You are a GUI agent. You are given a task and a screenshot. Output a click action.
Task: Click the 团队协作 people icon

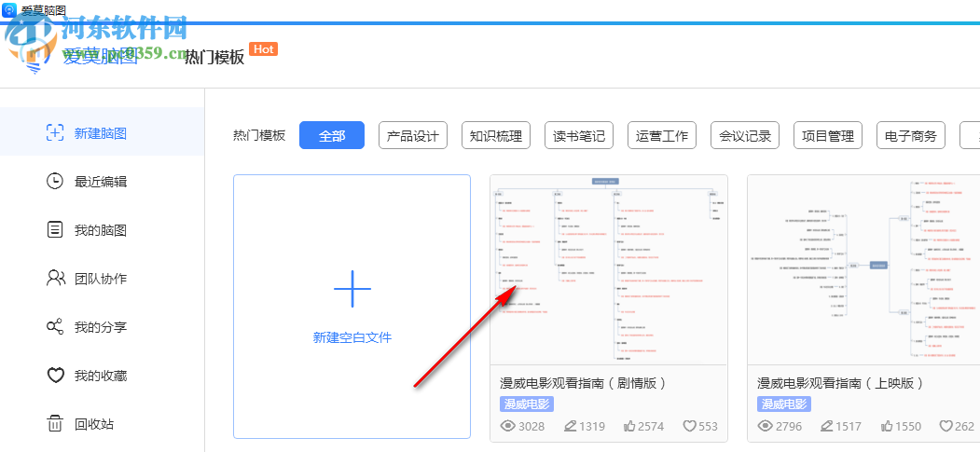56,279
